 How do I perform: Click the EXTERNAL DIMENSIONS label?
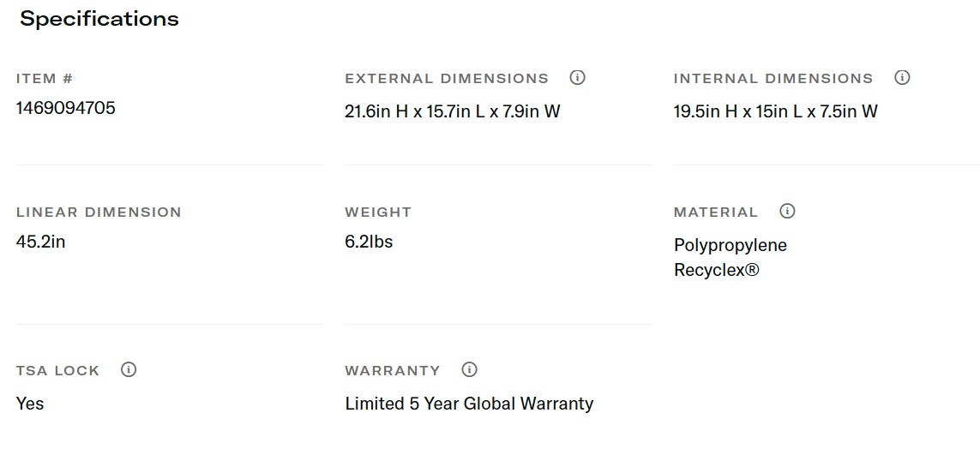click(x=447, y=79)
